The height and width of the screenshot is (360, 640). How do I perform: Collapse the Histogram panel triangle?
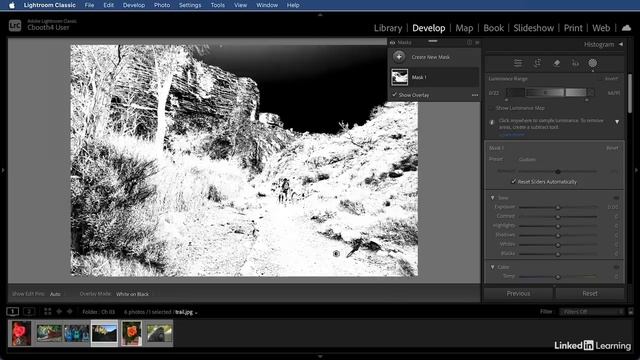620,44
